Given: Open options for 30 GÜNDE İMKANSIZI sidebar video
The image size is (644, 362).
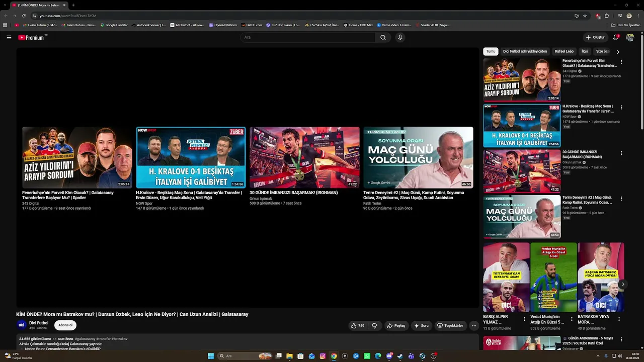Looking at the screenshot, I should (x=621, y=153).
